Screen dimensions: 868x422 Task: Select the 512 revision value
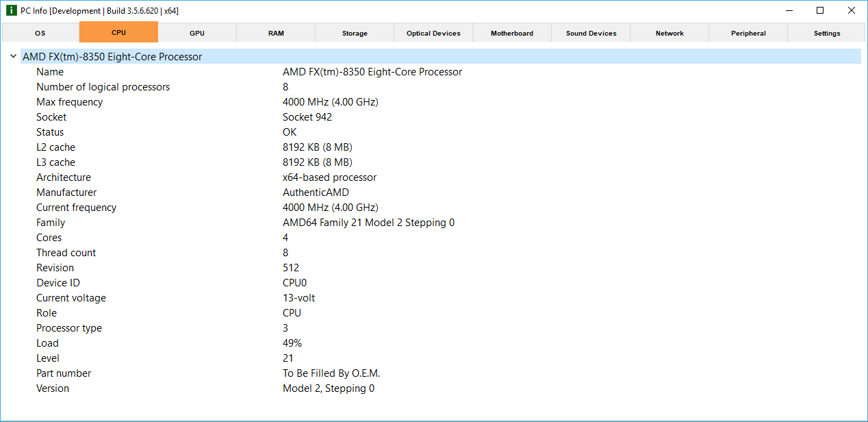click(291, 268)
